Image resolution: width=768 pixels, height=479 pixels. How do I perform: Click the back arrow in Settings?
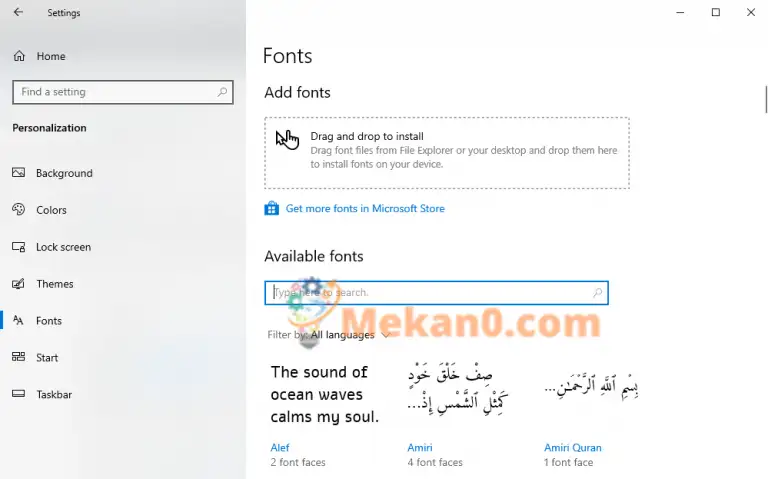(18, 12)
